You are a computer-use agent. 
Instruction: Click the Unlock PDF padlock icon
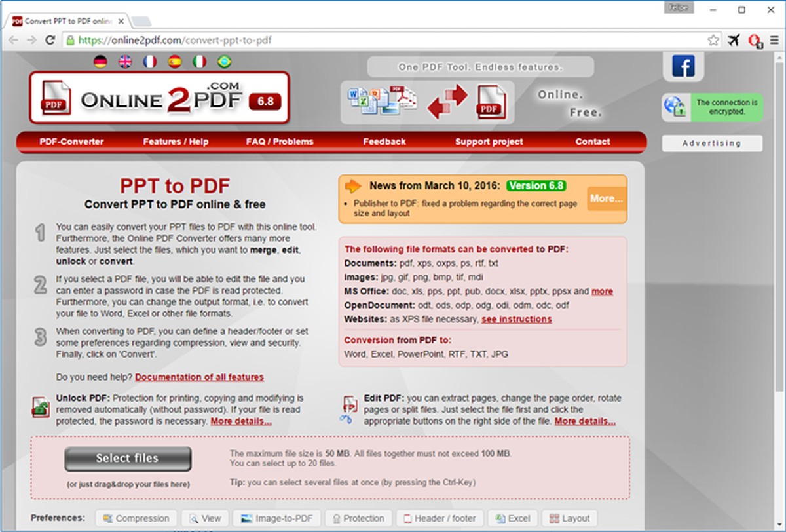coord(41,407)
